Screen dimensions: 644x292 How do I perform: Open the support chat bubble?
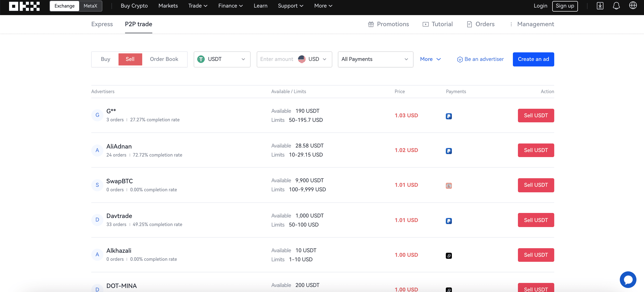pos(628,279)
